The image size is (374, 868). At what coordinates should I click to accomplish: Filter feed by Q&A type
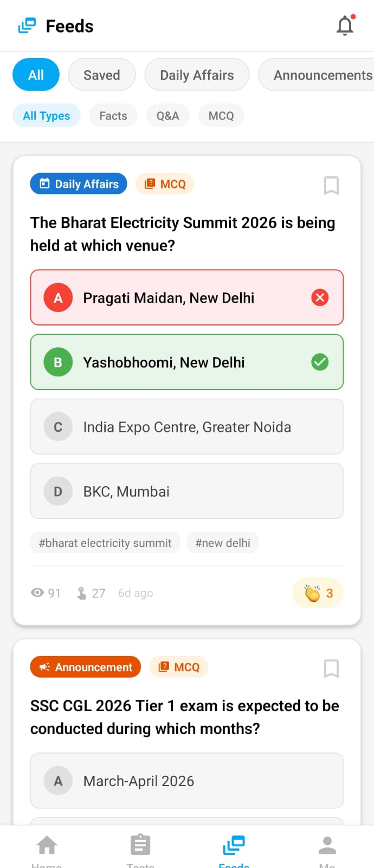pos(167,116)
